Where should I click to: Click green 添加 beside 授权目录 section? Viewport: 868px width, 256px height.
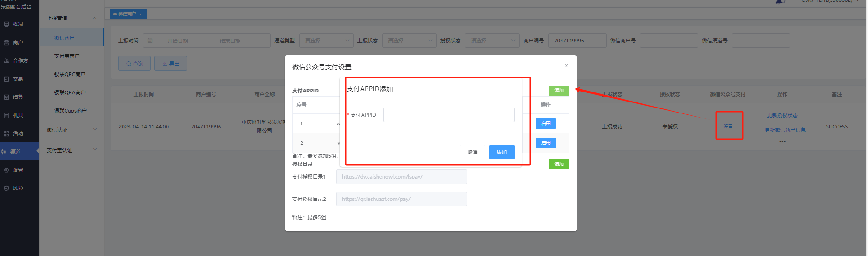click(x=559, y=164)
